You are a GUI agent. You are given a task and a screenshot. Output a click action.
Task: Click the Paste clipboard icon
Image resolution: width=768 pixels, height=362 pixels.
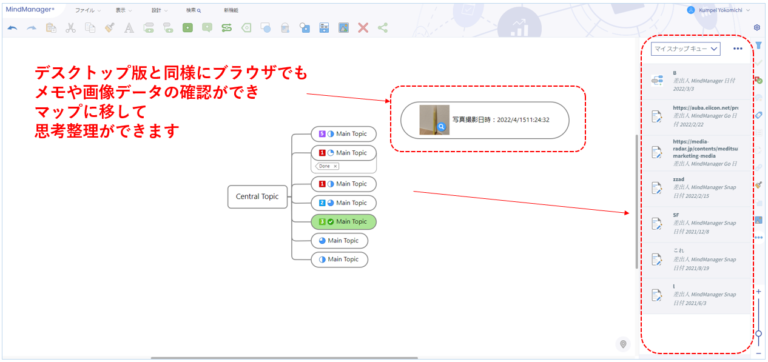(x=51, y=28)
